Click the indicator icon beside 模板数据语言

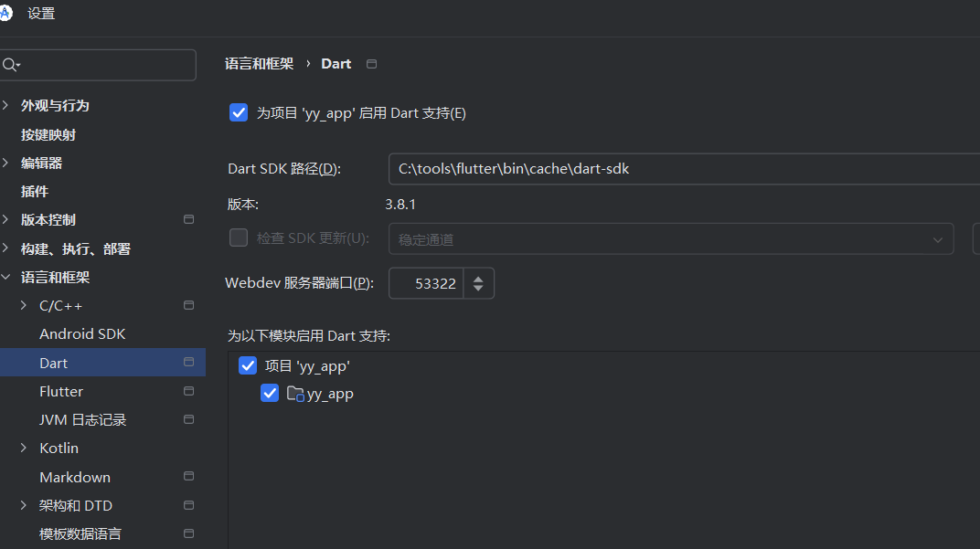[x=188, y=533]
